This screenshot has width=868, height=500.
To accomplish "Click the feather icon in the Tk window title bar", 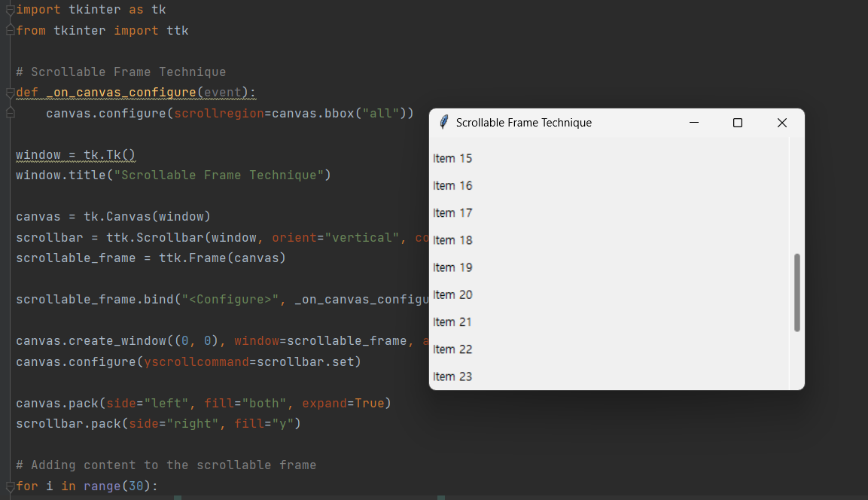I will pyautogui.click(x=443, y=123).
